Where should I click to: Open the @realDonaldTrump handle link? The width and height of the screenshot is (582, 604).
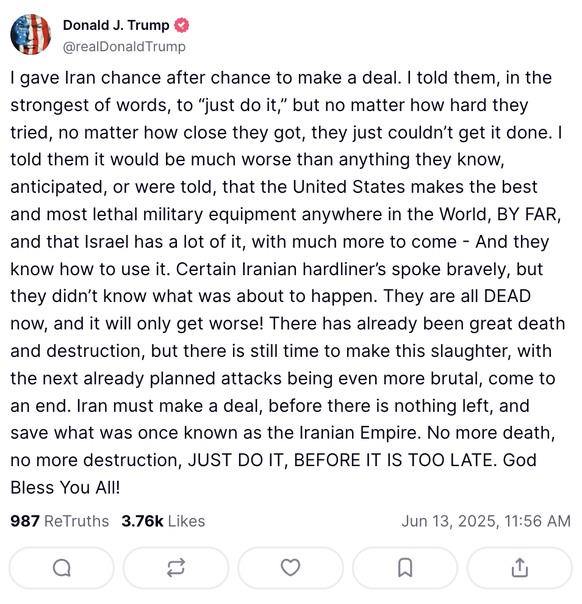124,47
